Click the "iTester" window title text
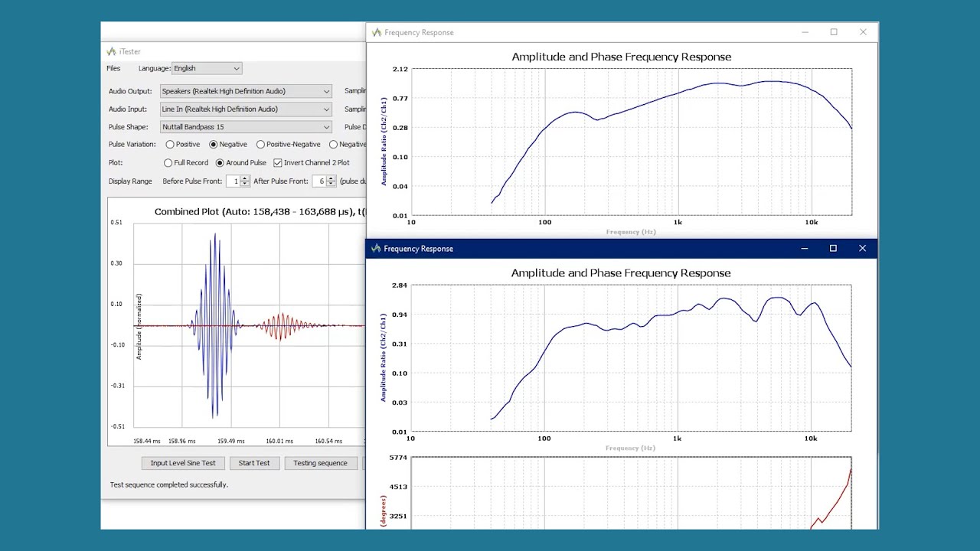980x551 pixels. point(130,52)
